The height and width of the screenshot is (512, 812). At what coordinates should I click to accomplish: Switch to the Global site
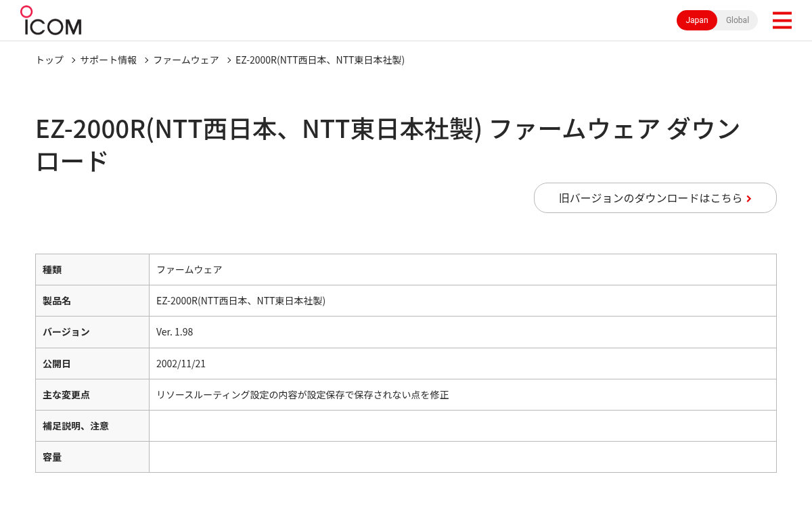[737, 20]
